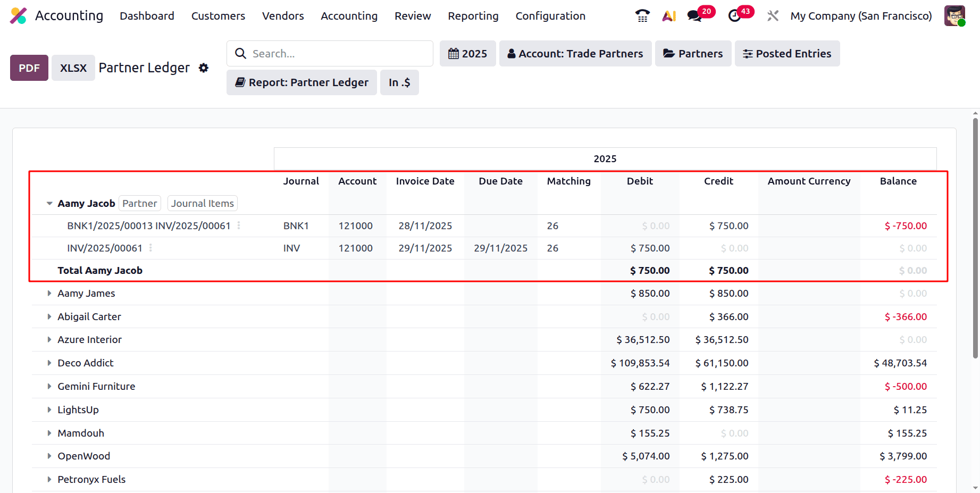This screenshot has width=980, height=493.
Task: Open the Accounting top menu item
Action: [349, 16]
